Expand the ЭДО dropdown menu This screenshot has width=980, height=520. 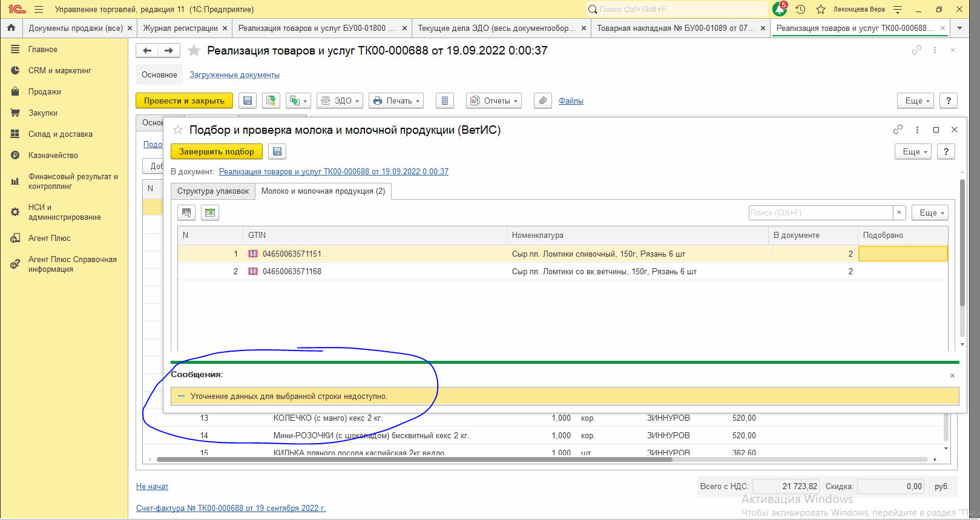click(340, 100)
